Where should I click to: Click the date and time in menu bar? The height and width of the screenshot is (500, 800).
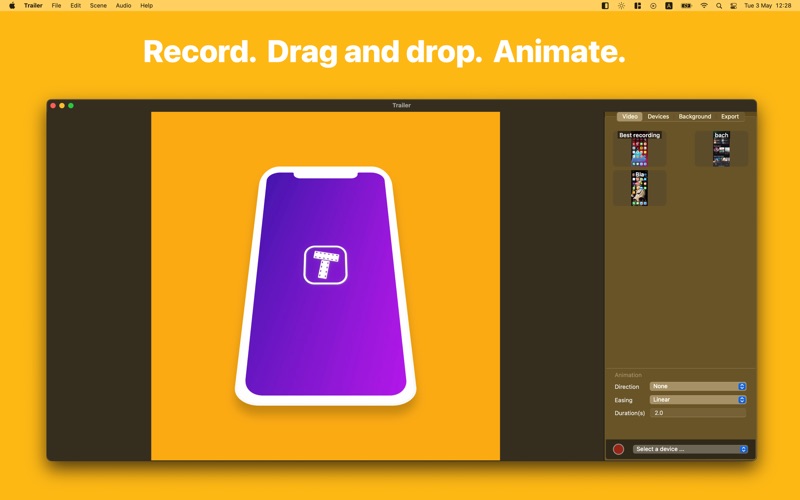(767, 6)
